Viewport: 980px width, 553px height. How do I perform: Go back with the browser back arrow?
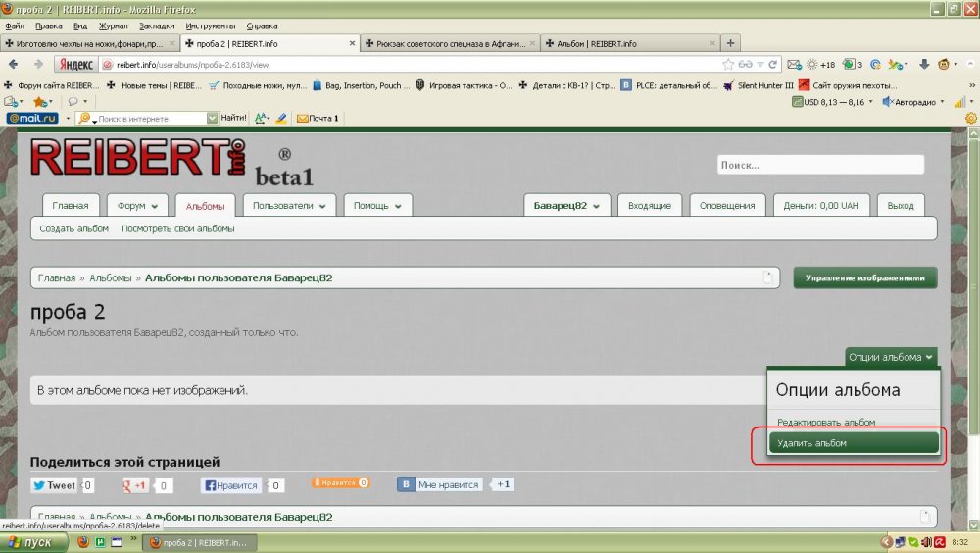coord(13,64)
